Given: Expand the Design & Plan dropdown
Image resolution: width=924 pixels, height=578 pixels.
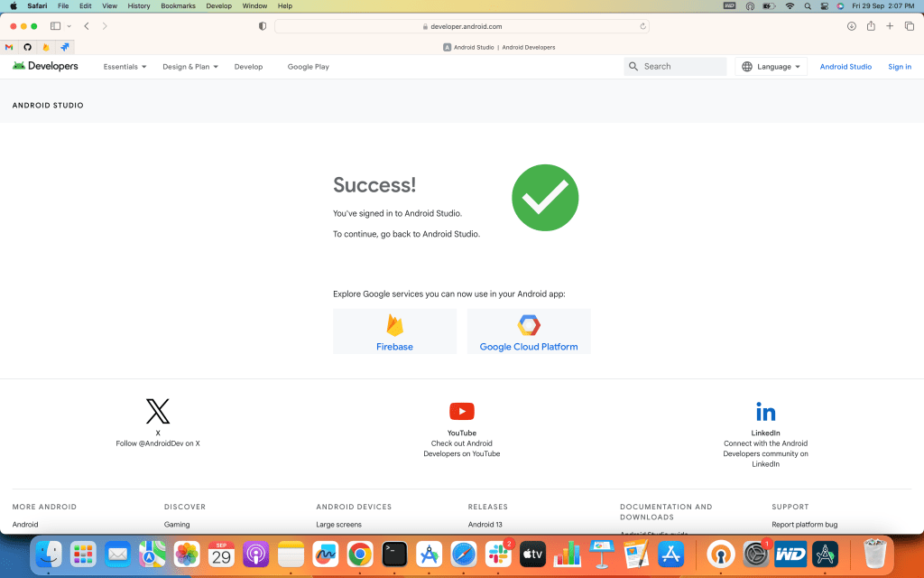Looking at the screenshot, I should [x=189, y=67].
